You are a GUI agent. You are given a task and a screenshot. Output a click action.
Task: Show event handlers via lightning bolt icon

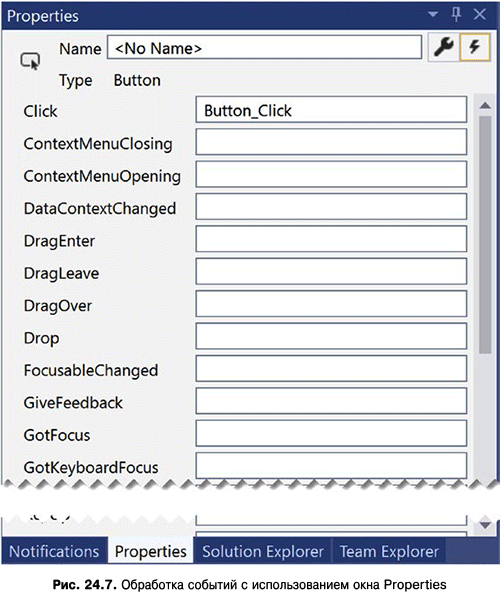[475, 48]
